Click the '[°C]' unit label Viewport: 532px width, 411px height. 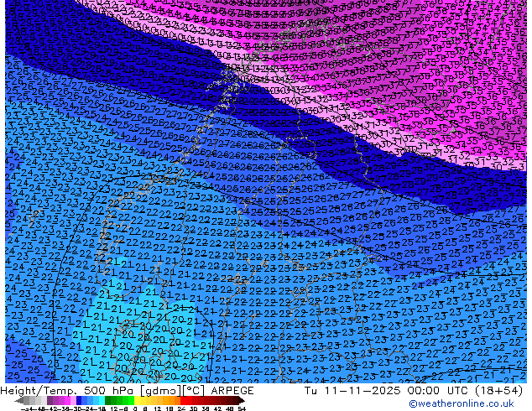[193, 391]
